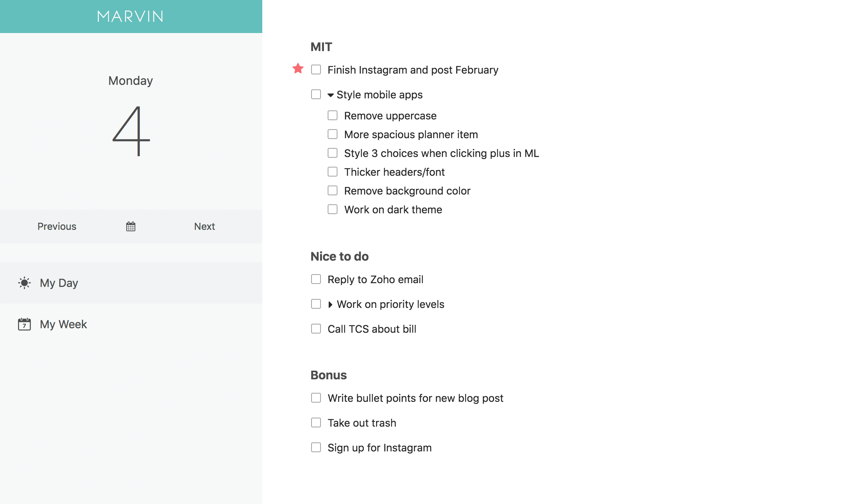Click the large date number 4
Screen dimensions: 862x504
pyautogui.click(x=131, y=131)
